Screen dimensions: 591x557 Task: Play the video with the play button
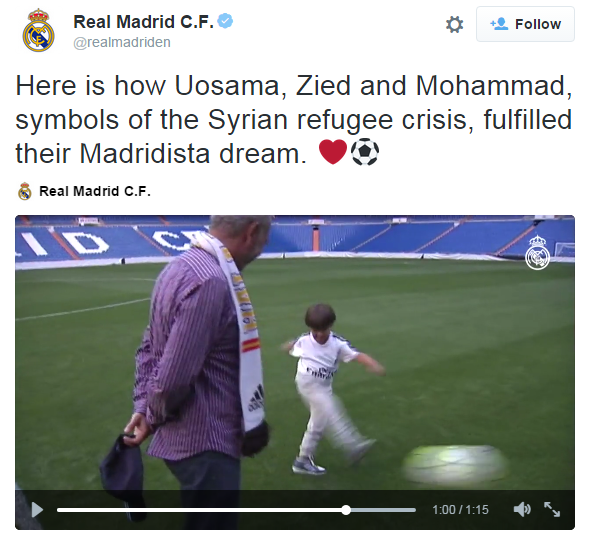pyautogui.click(x=37, y=510)
